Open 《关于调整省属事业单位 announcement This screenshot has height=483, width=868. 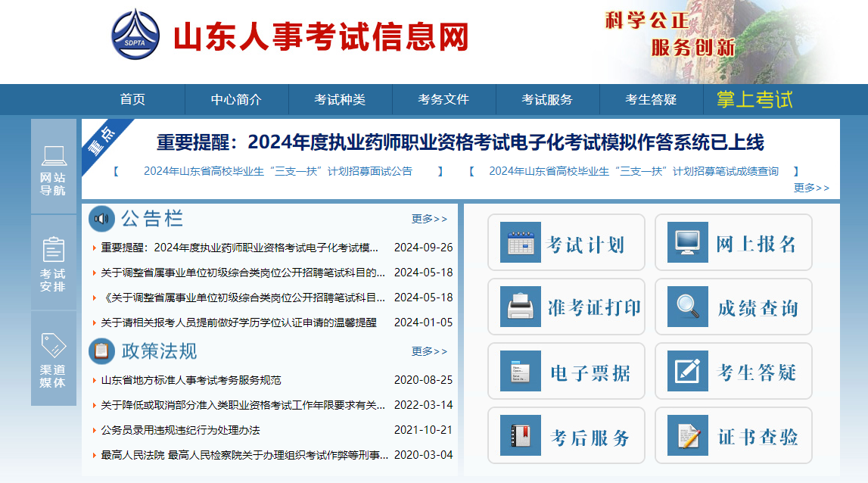coord(243,298)
